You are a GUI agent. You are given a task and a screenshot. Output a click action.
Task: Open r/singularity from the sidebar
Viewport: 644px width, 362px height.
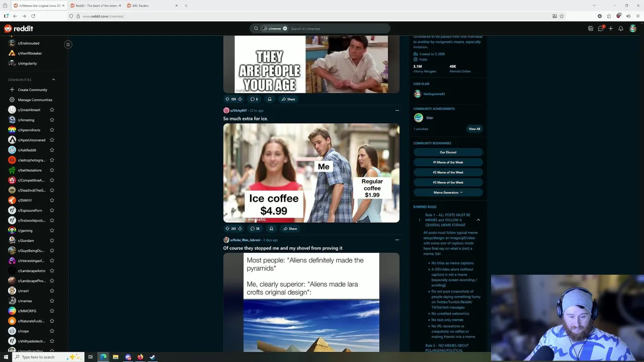[27, 63]
